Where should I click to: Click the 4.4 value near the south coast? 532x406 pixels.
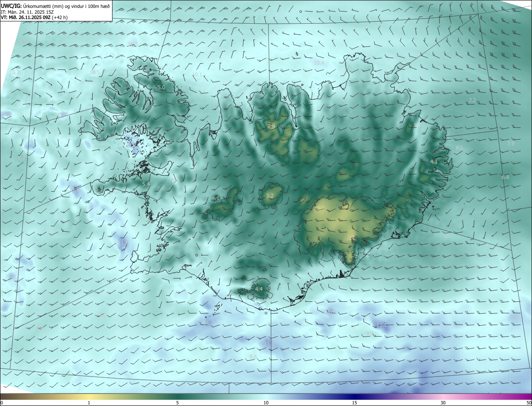pyautogui.click(x=259, y=289)
